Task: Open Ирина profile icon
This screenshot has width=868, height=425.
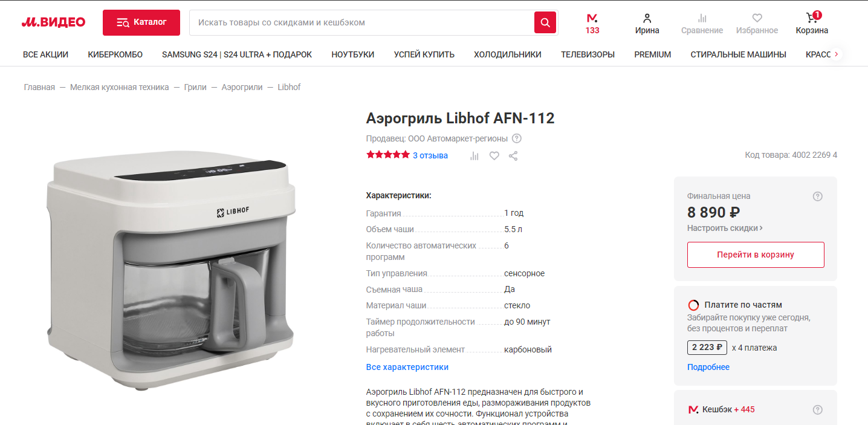Action: tap(647, 18)
